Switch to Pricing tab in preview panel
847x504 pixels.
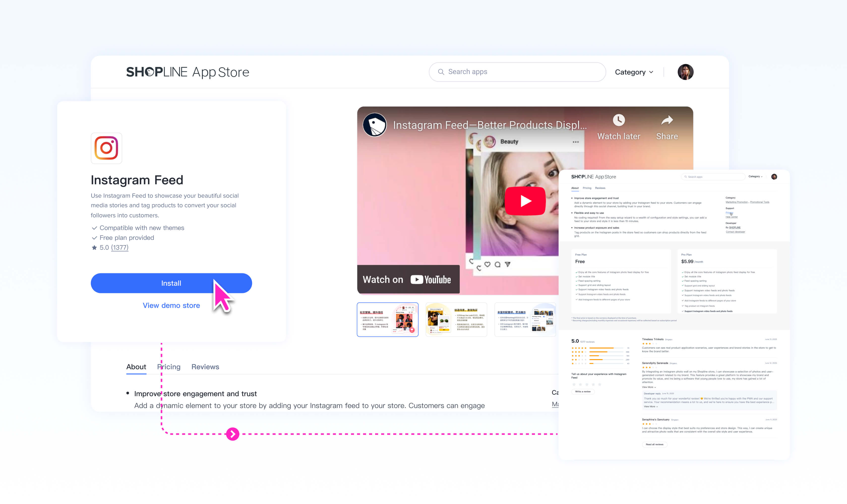pyautogui.click(x=587, y=188)
